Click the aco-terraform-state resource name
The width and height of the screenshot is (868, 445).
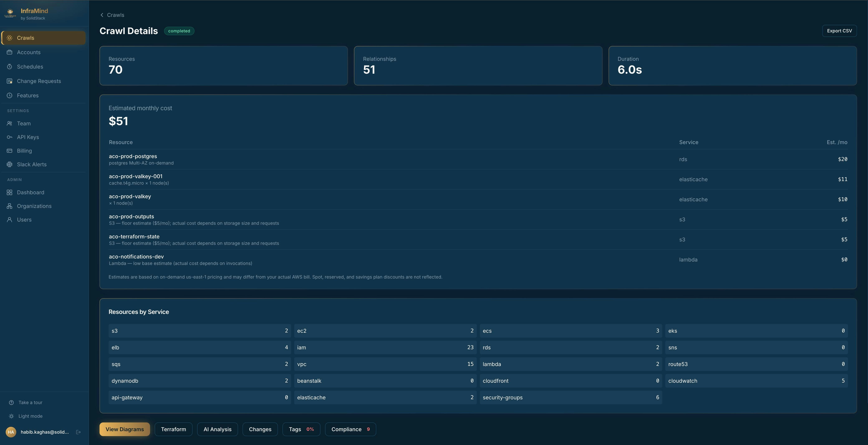[134, 237]
